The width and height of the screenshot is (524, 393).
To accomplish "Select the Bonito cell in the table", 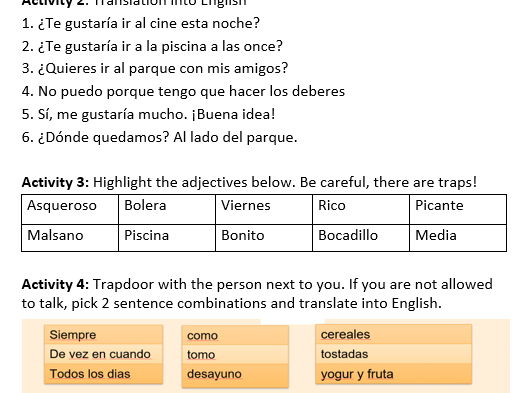I will tap(264, 238).
